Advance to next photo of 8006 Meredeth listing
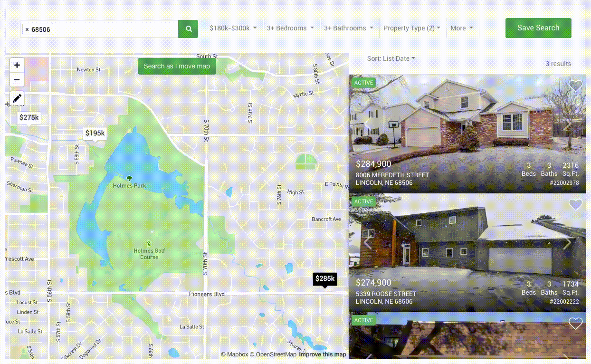The image size is (591, 364). point(568,124)
